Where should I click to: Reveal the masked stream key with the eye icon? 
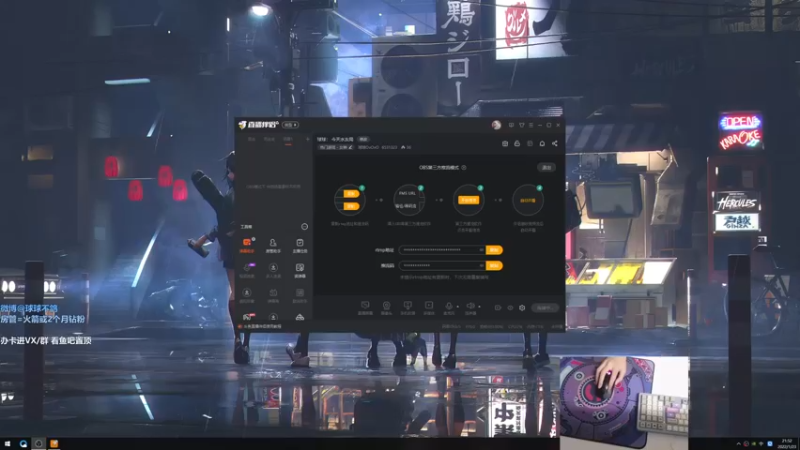coord(481,266)
